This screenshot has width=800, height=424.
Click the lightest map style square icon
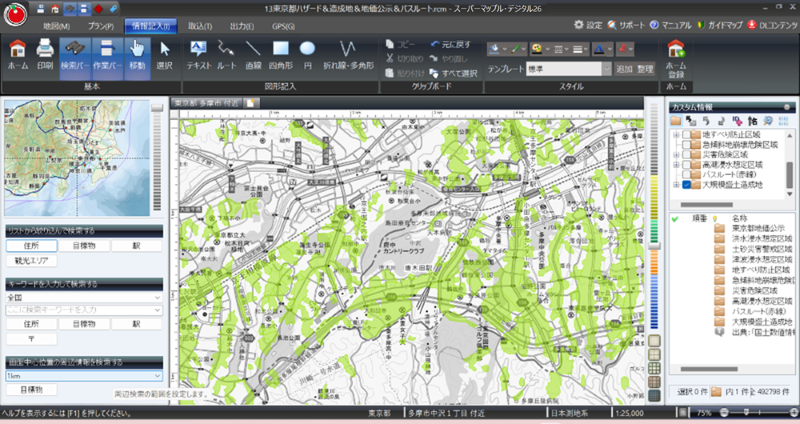pyautogui.click(x=655, y=340)
